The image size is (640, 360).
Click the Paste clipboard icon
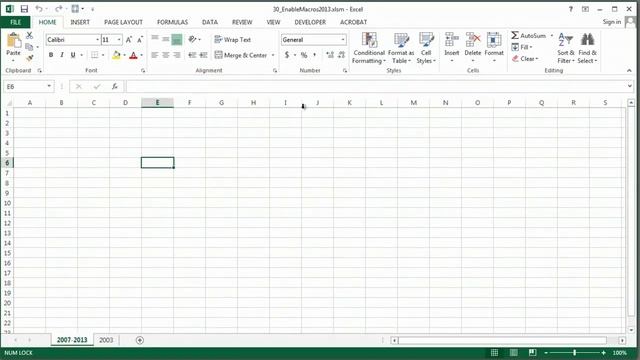pos(13,41)
